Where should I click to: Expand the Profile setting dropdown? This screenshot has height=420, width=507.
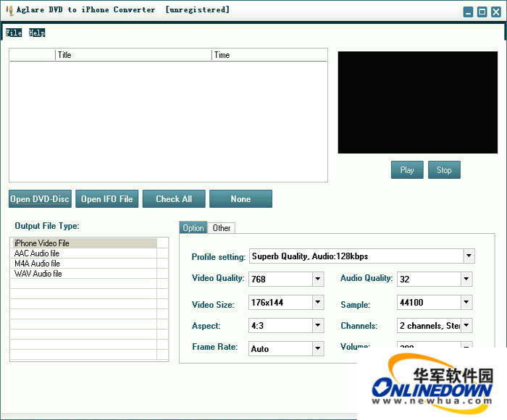click(469, 256)
